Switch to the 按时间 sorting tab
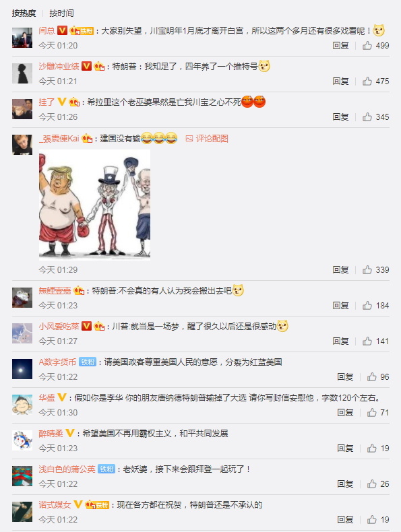The width and height of the screenshot is (401, 532). point(61,13)
